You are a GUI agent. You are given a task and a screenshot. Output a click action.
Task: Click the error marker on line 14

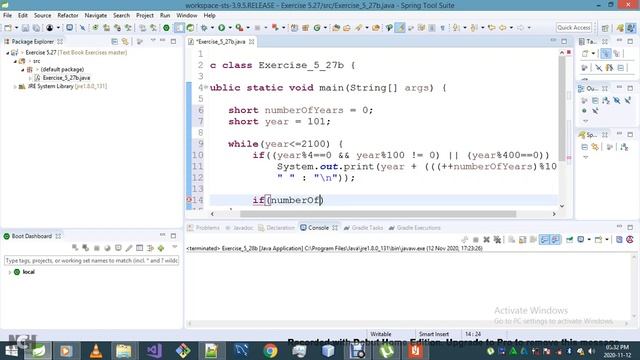click(189, 200)
